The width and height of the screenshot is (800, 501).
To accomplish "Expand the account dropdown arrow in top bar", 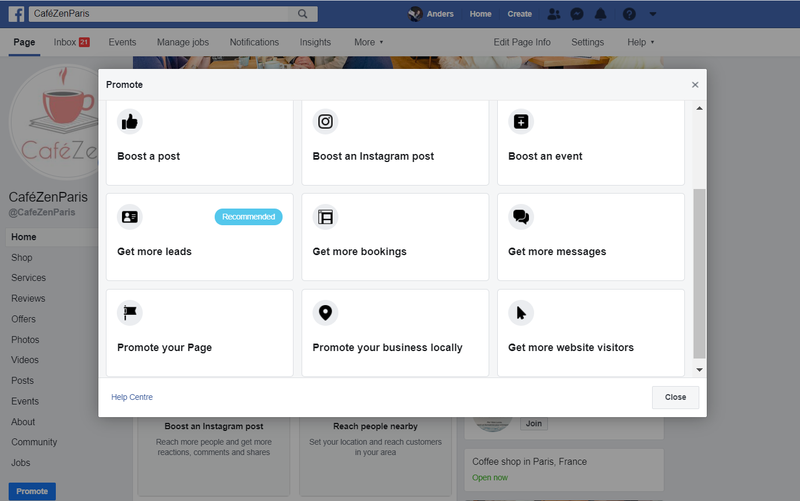I will [653, 14].
